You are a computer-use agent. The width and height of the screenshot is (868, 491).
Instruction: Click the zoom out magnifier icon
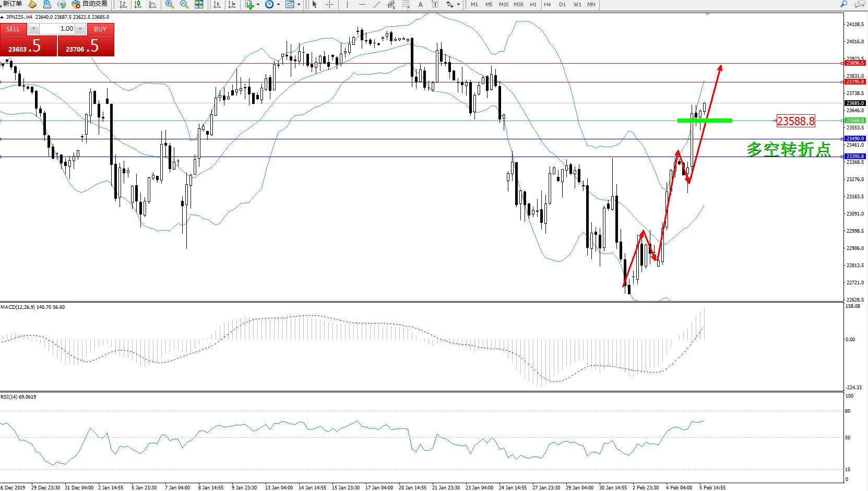pyautogui.click(x=184, y=5)
